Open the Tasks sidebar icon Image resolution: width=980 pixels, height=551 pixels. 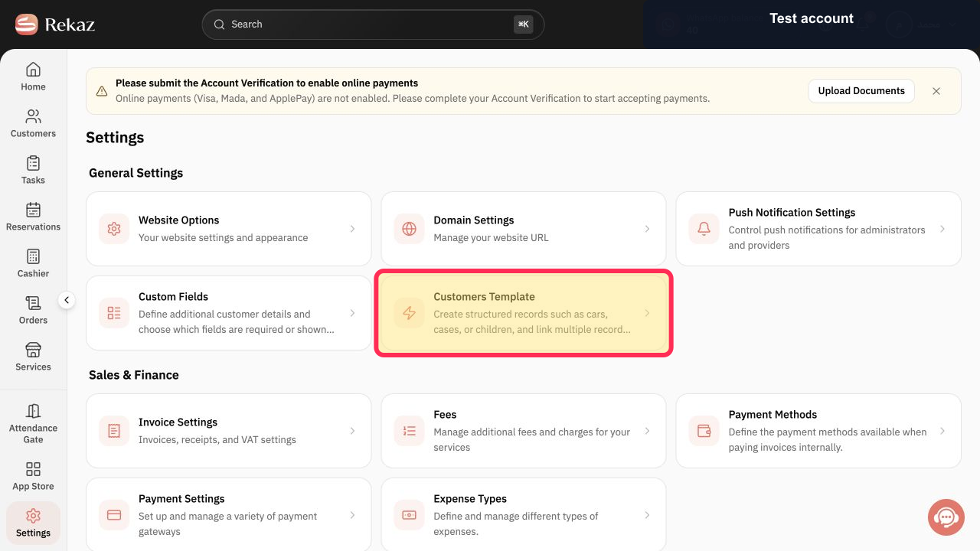click(33, 163)
